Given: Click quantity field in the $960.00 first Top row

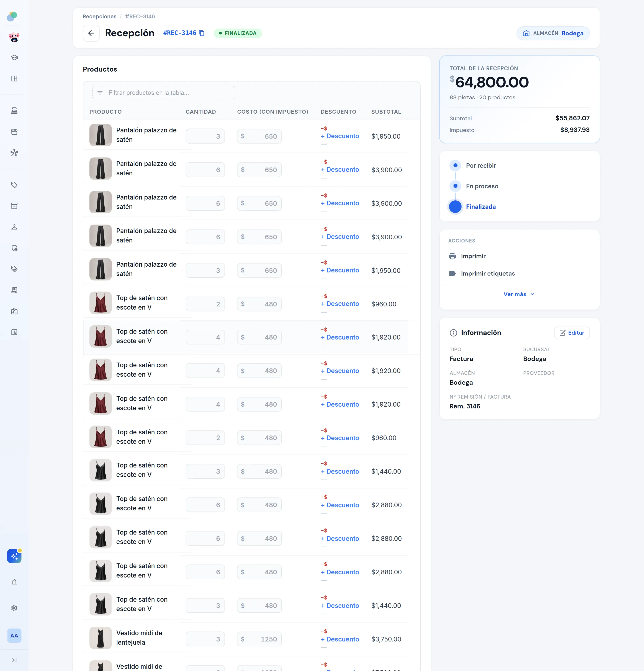Looking at the screenshot, I should coord(205,304).
